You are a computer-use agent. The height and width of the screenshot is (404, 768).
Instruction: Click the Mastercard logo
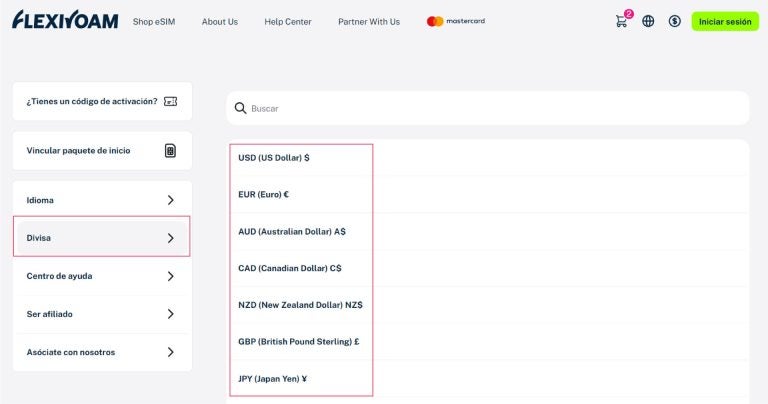[x=456, y=21]
